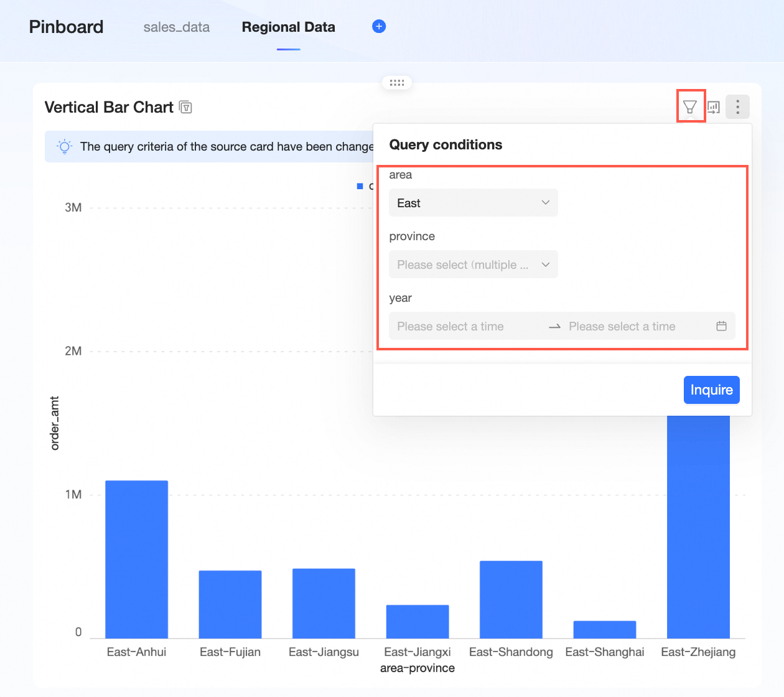Click the East-Anhui bar

pos(136,559)
